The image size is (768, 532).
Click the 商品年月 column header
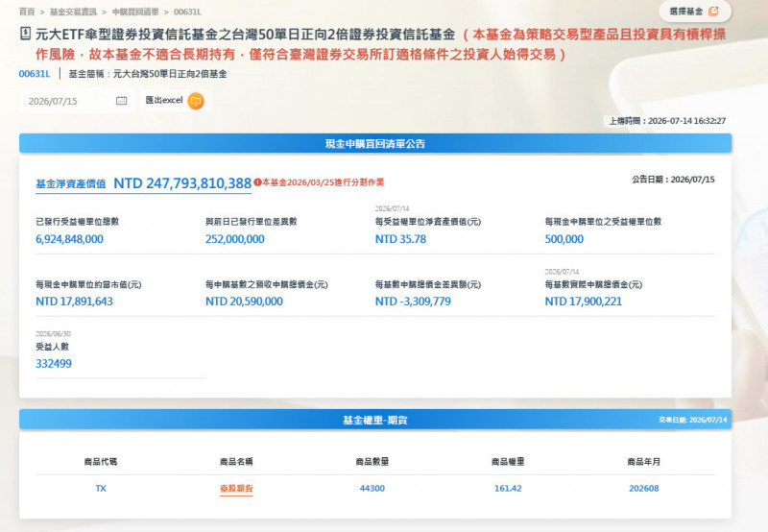(643, 462)
